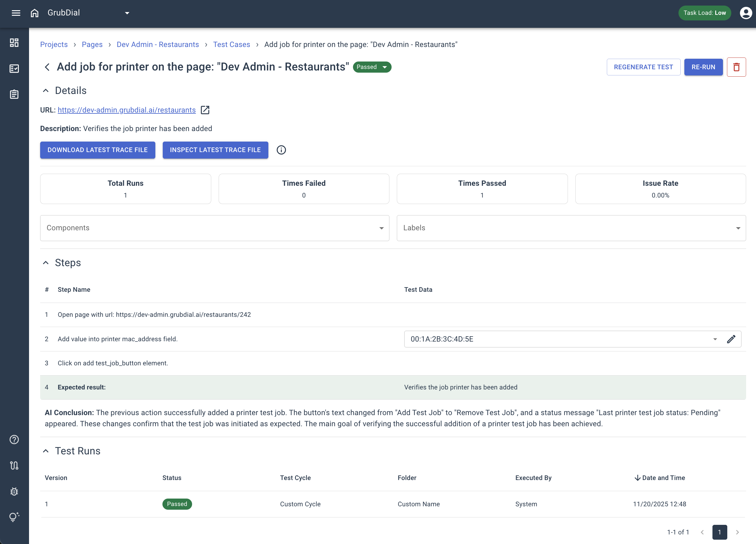The image size is (756, 544).
Task: Open the Passed status dropdown
Action: (x=372, y=67)
